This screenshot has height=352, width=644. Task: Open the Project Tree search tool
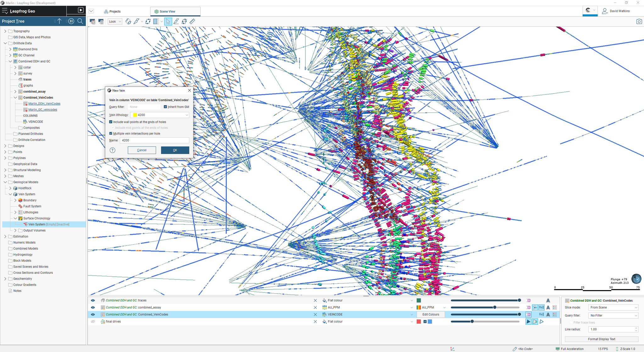tap(80, 21)
